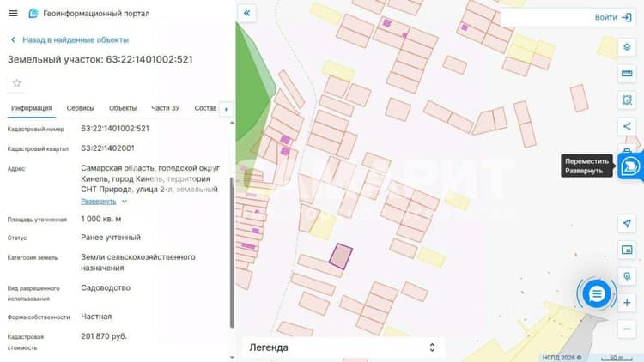
Task: Select the ruler measurement tool
Action: tap(627, 74)
